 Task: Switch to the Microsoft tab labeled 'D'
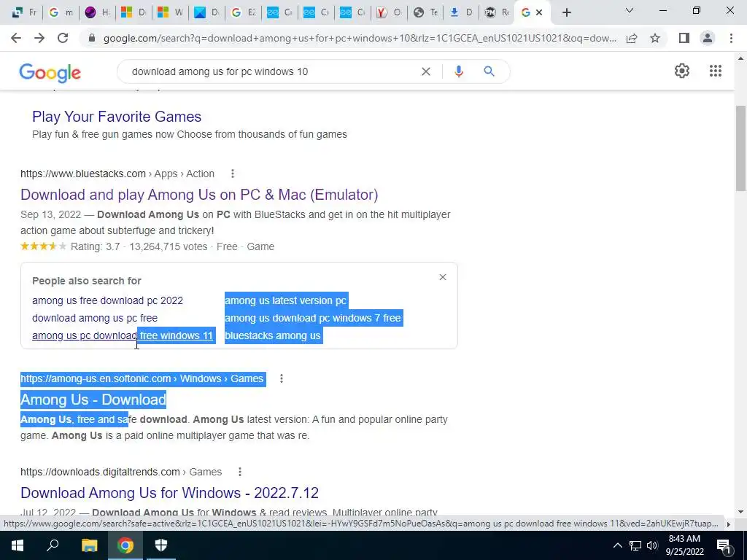[x=134, y=13]
